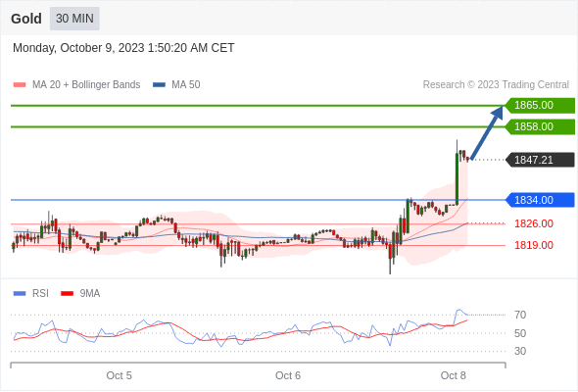Toggle the MA 20 + Bollinger Bands legend label

[x=86, y=85]
